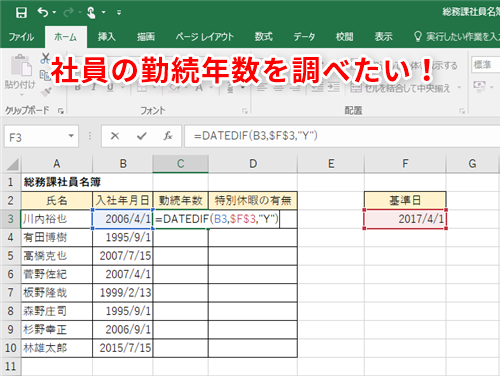Click in the formula bar with DATEDIF formula
This screenshot has height=376, width=500.
point(342,136)
